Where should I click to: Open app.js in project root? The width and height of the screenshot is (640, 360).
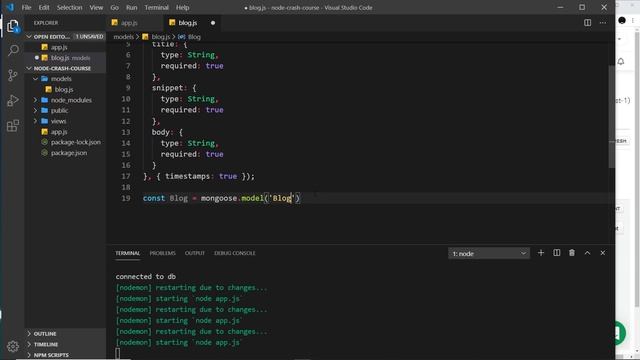(65, 132)
